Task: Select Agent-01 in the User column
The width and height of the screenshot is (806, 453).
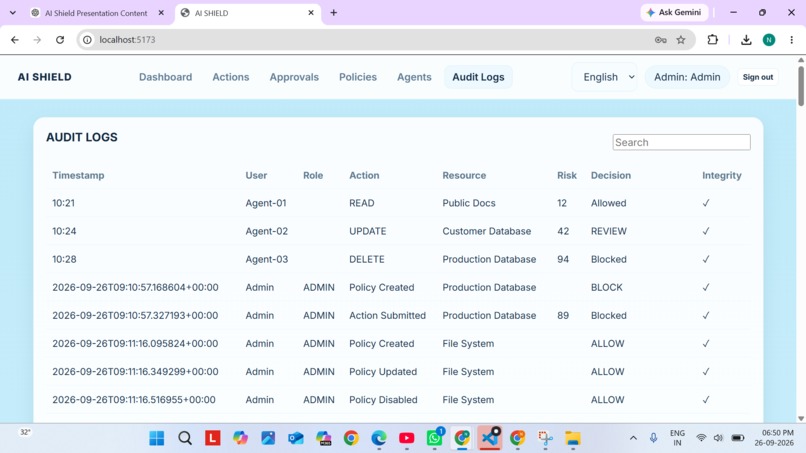Action: pyautogui.click(x=266, y=203)
